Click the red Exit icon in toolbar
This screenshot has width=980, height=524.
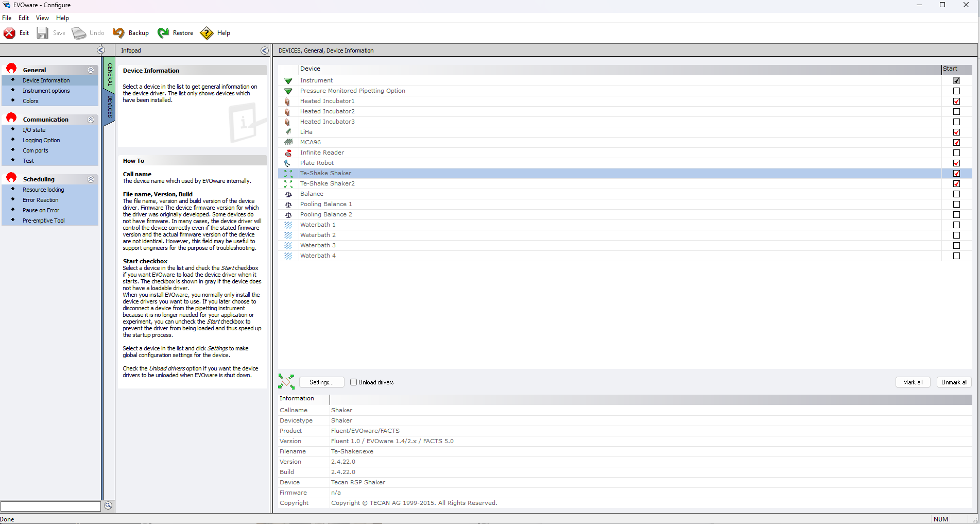(9, 33)
